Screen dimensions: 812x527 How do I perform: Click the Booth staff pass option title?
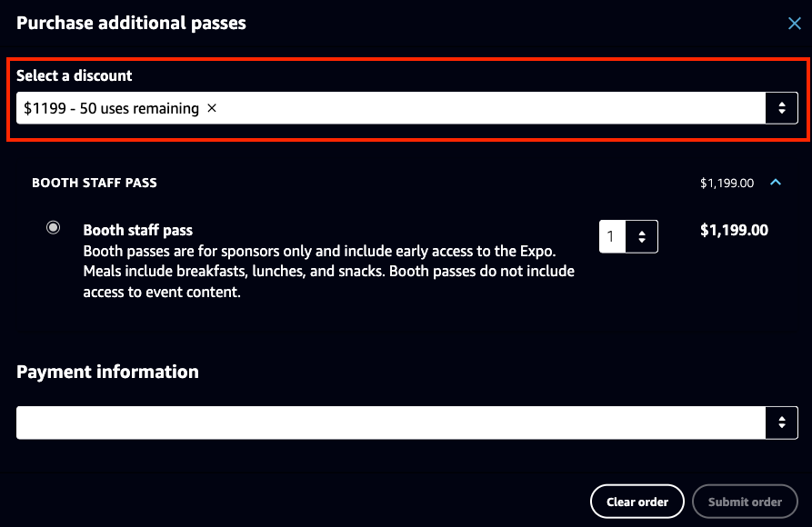click(x=138, y=231)
